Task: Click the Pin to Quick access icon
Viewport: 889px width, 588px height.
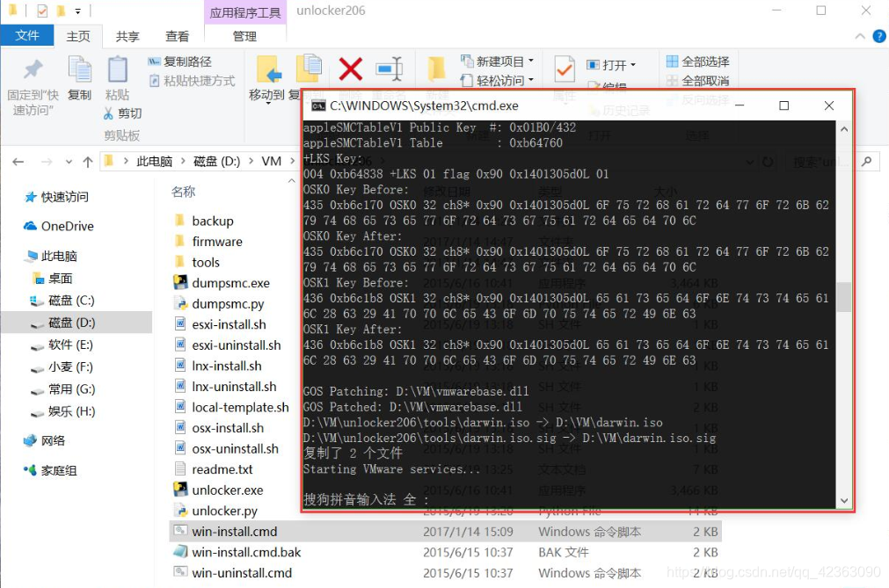Action: [x=33, y=69]
